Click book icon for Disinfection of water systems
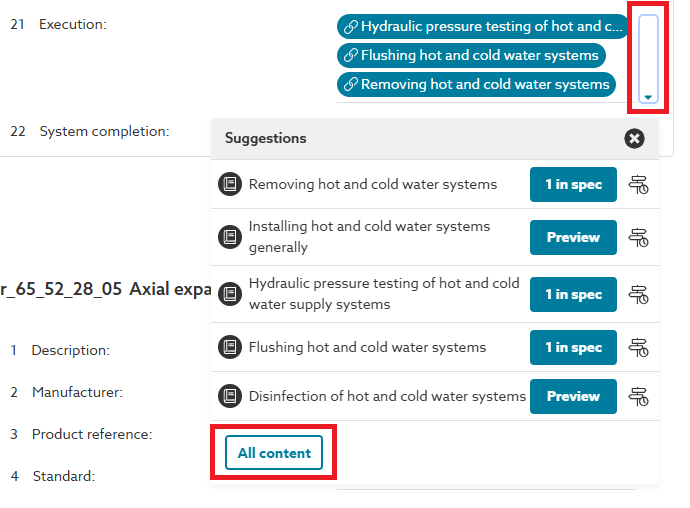 point(230,396)
